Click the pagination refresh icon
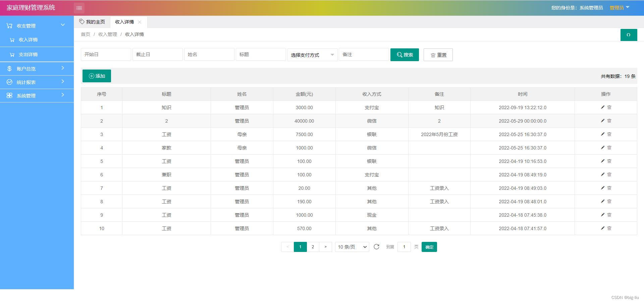The height and width of the screenshot is (303, 644). 376,247
